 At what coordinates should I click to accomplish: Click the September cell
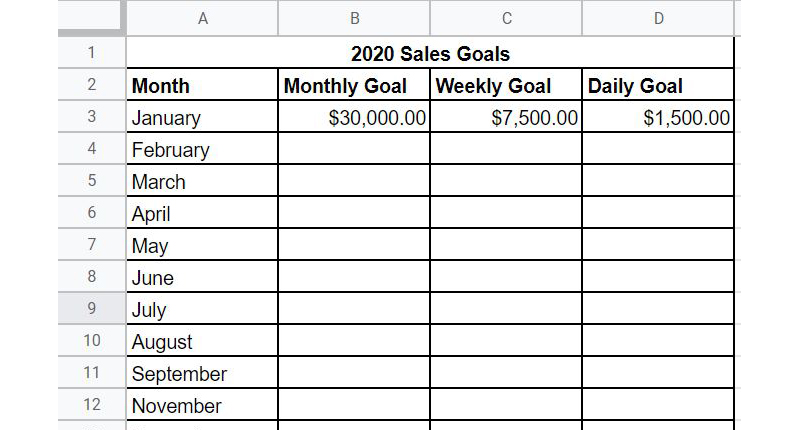202,373
